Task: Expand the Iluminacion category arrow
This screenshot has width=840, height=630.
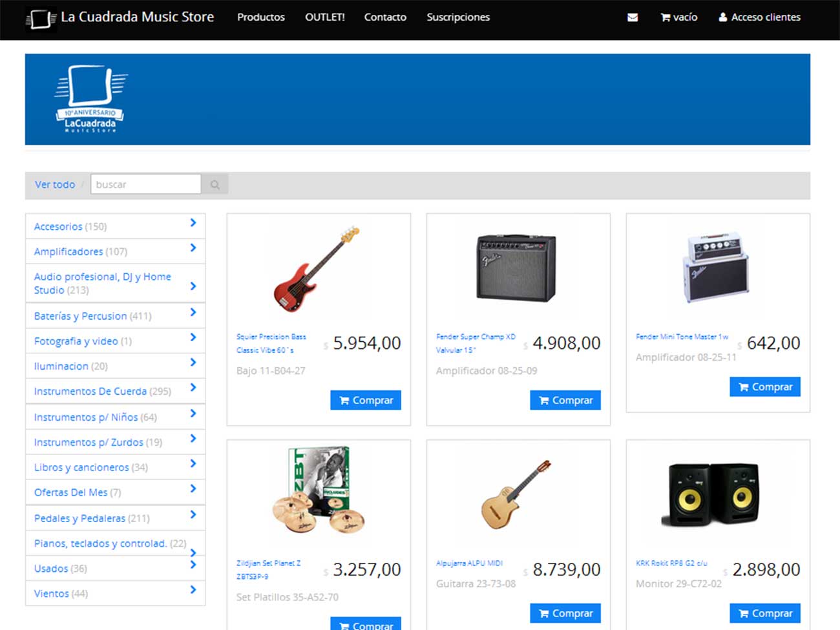Action: pos(193,362)
